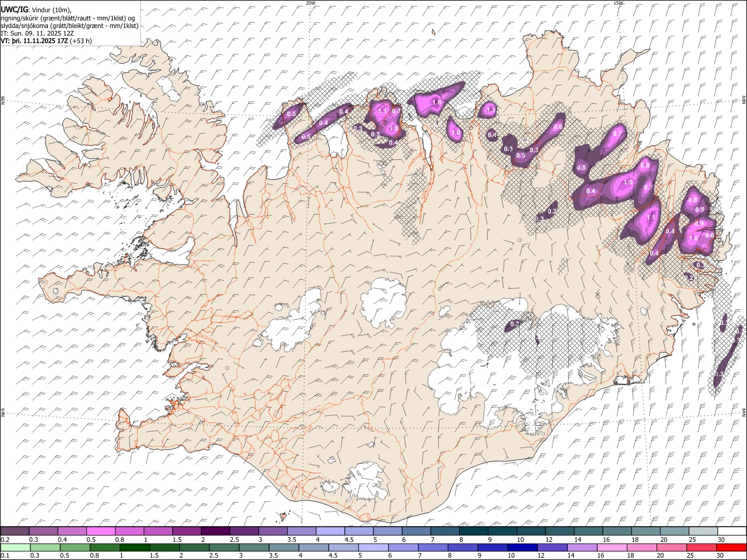747x560 pixels.
Task: Click the gray-blue 3.5 swatch in the lower legend
Action: pos(284,547)
